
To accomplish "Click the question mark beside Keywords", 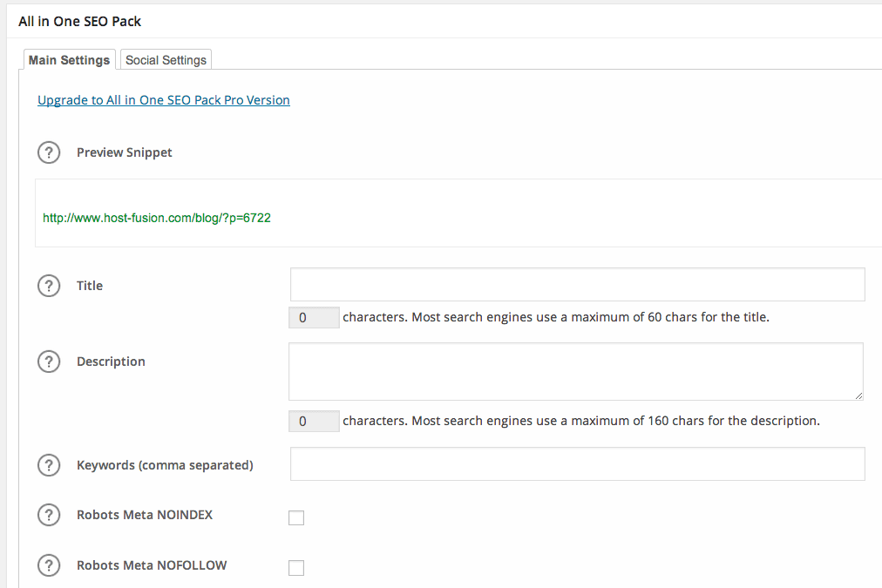I will [x=49, y=465].
